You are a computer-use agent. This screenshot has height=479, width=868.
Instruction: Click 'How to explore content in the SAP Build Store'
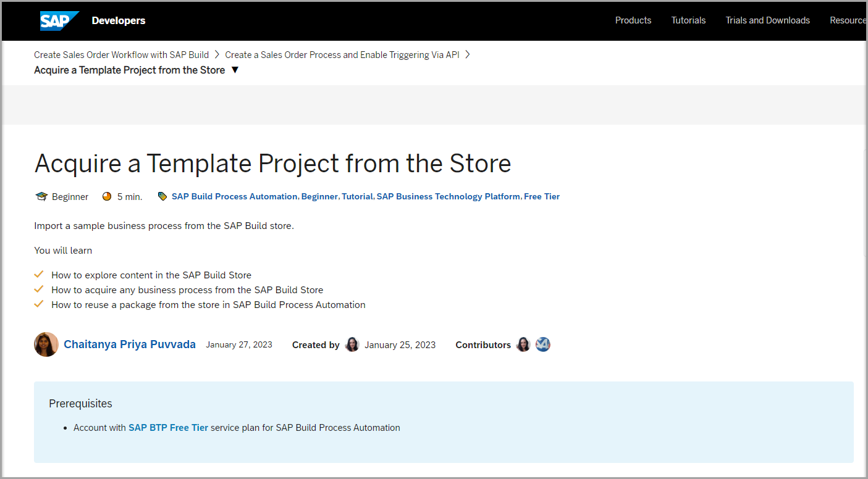[151, 275]
